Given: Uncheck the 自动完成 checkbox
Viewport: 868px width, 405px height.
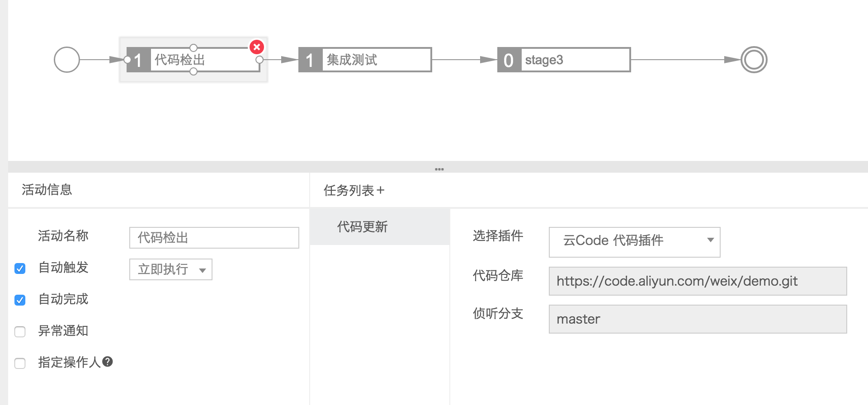Looking at the screenshot, I should pyautogui.click(x=20, y=300).
